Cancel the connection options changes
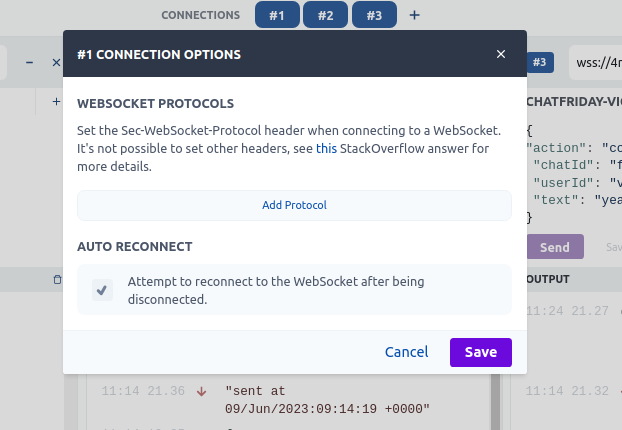622x430 pixels. (407, 352)
